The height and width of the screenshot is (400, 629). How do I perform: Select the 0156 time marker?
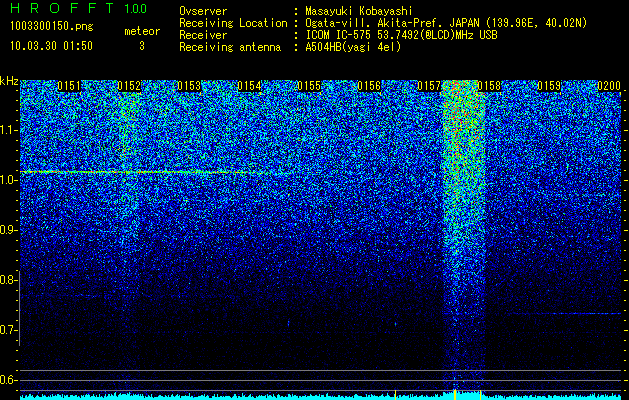tap(369, 86)
